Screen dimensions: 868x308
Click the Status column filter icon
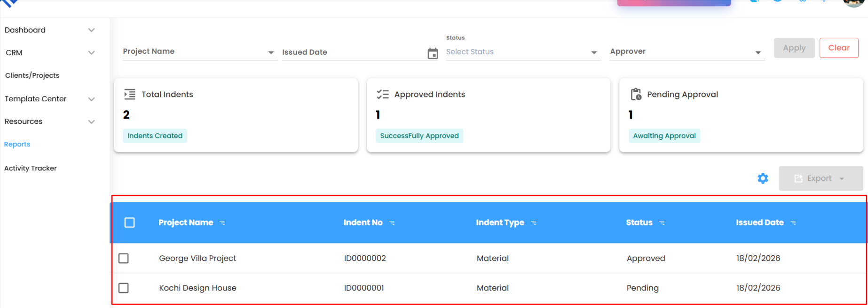(x=662, y=223)
